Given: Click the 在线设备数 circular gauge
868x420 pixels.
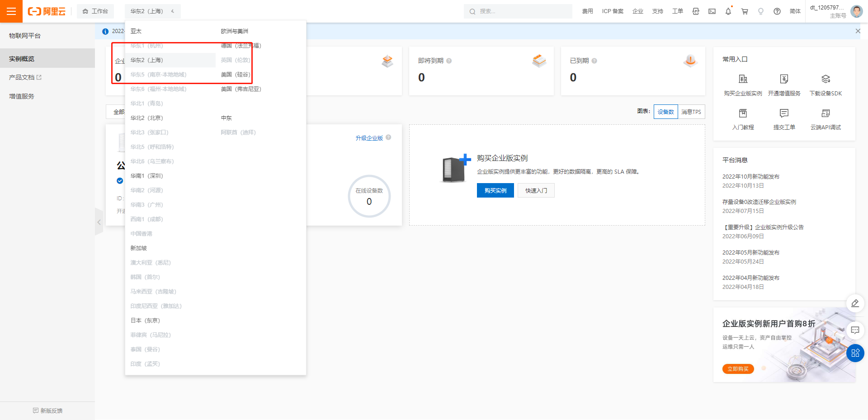Looking at the screenshot, I should point(369,196).
